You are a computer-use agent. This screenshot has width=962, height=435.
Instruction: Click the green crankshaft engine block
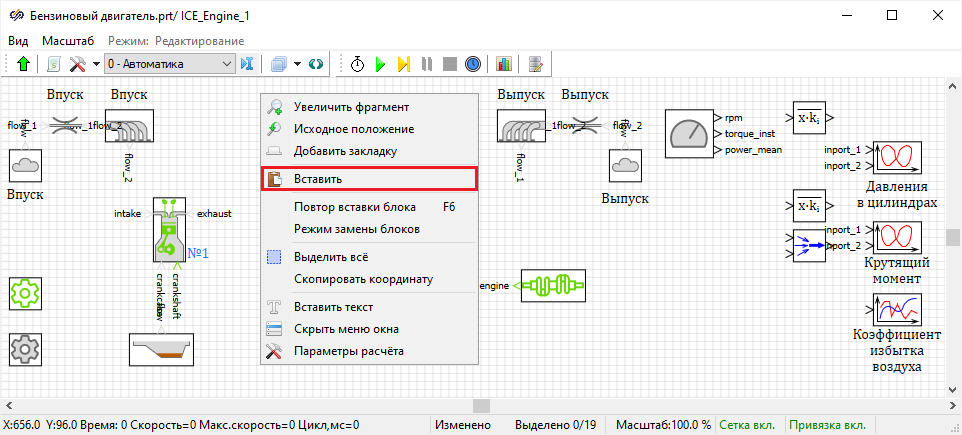point(552,285)
